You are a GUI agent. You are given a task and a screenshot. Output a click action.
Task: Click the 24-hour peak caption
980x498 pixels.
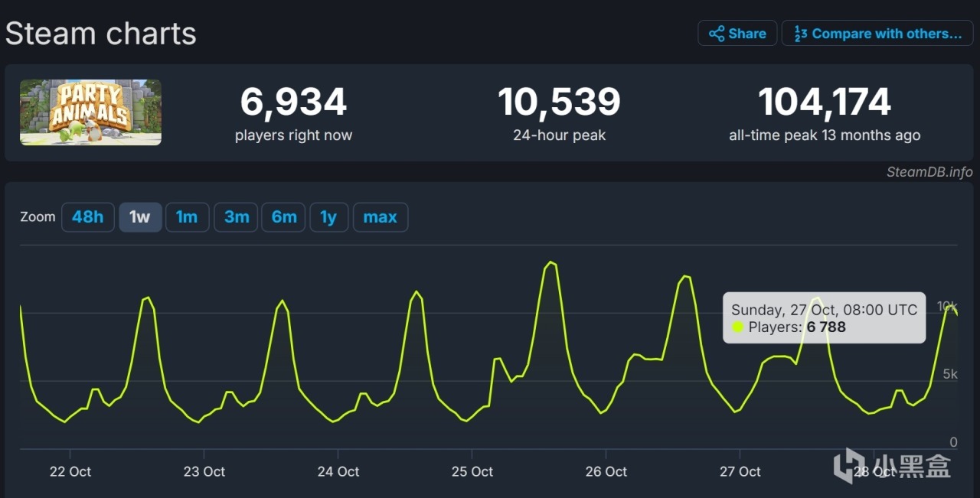click(x=559, y=135)
